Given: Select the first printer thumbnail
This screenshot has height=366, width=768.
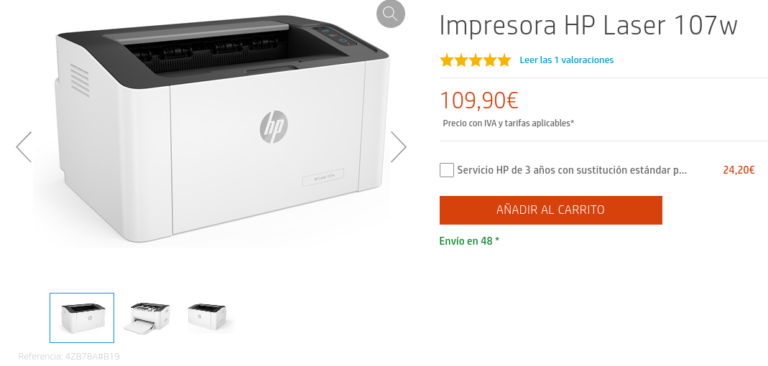Looking at the screenshot, I should point(82,317).
